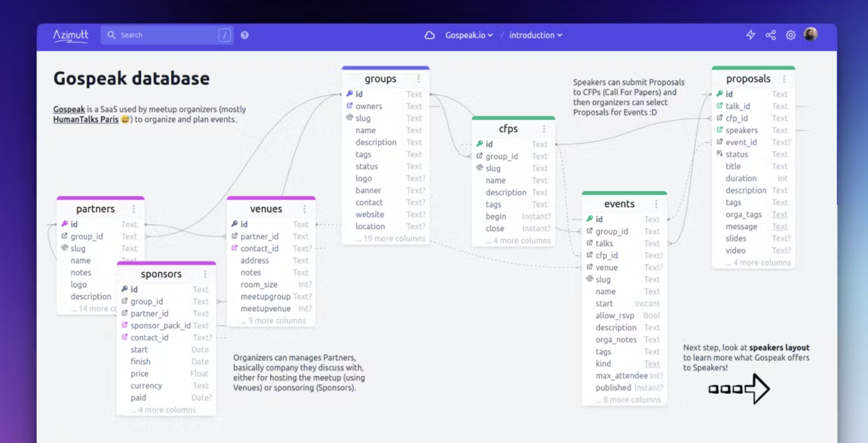Screen dimensions: 868x443
Task: Open the proposals table options menu
Action: [784, 79]
